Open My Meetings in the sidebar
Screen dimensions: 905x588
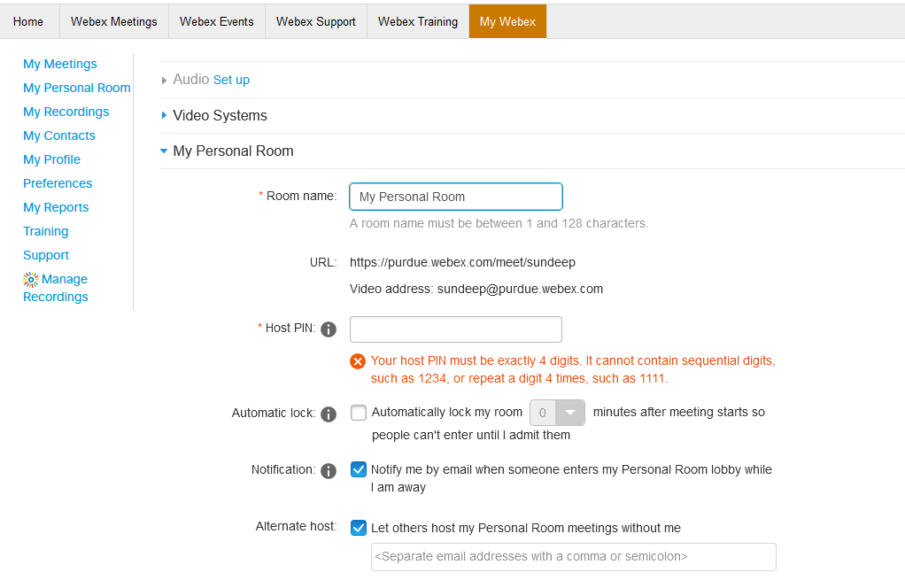click(x=60, y=64)
